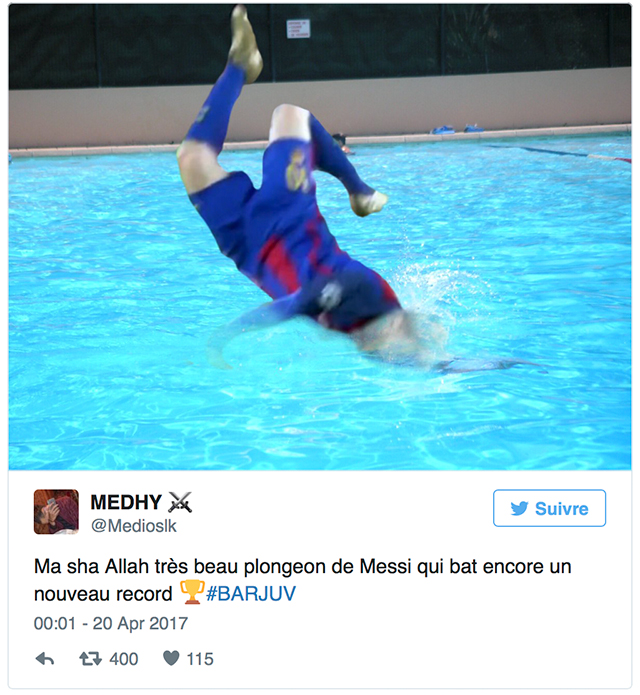Open the @Medioslk handle link
Image resolution: width=640 pixels, height=695 pixels.
[133, 526]
